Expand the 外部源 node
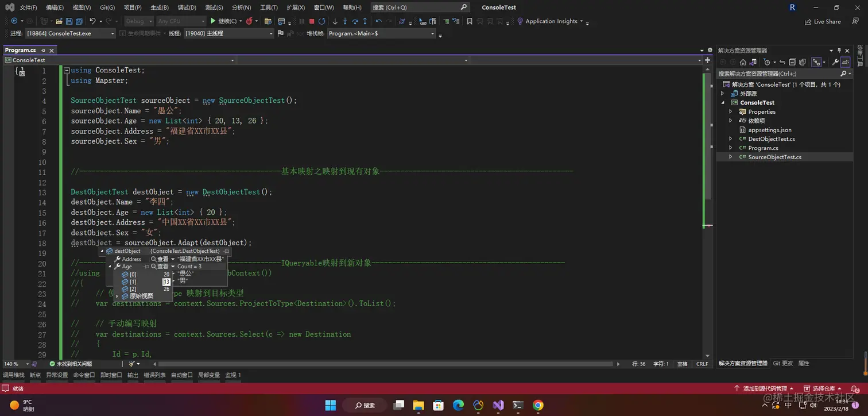 [723, 93]
